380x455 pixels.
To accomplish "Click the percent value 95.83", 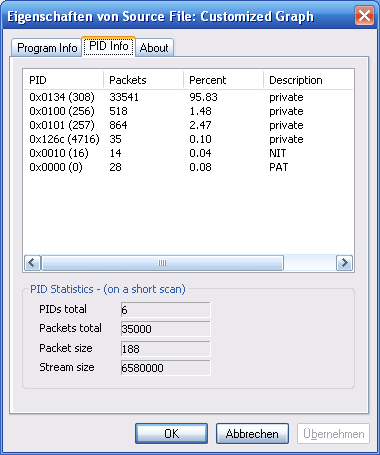I will coord(203,97).
